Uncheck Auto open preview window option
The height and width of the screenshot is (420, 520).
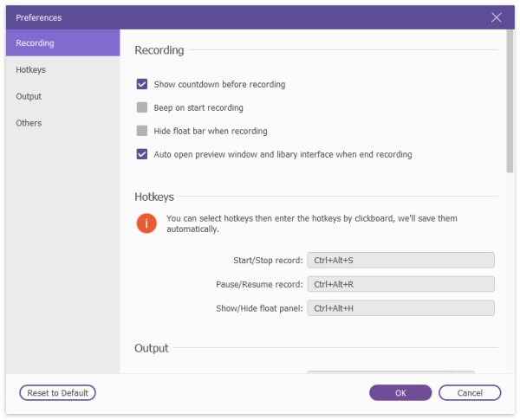[x=142, y=154]
